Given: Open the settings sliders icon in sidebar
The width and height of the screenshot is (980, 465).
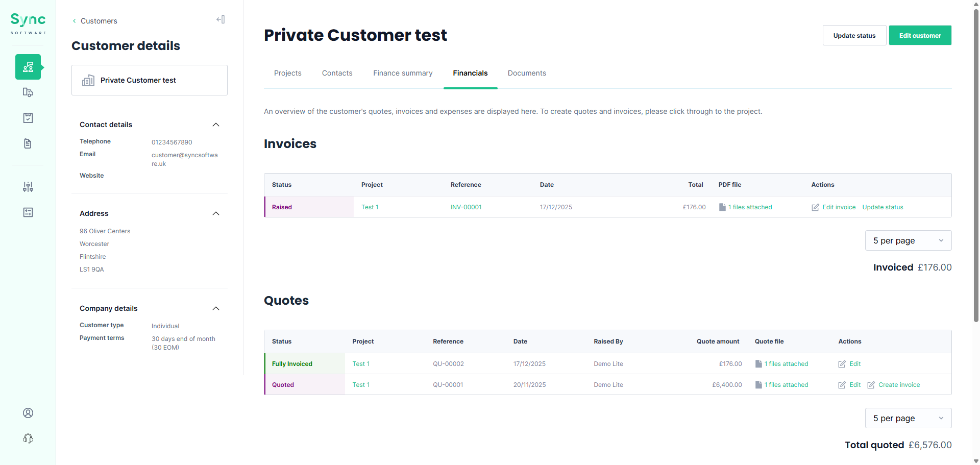Looking at the screenshot, I should (x=28, y=187).
